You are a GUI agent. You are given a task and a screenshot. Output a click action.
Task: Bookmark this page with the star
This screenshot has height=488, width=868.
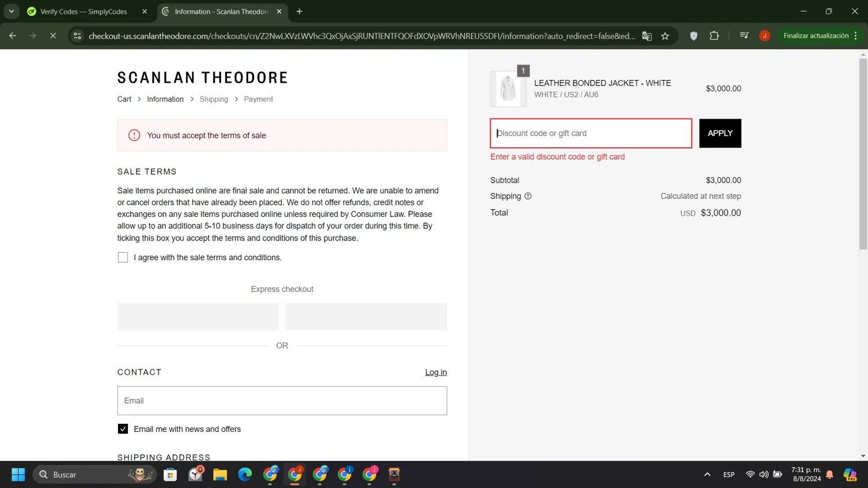click(x=665, y=36)
